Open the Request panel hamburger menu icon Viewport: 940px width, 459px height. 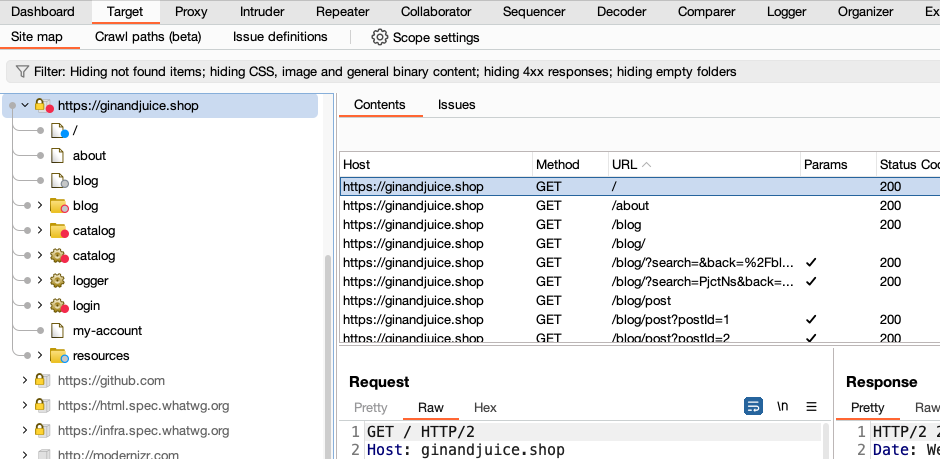[811, 407]
